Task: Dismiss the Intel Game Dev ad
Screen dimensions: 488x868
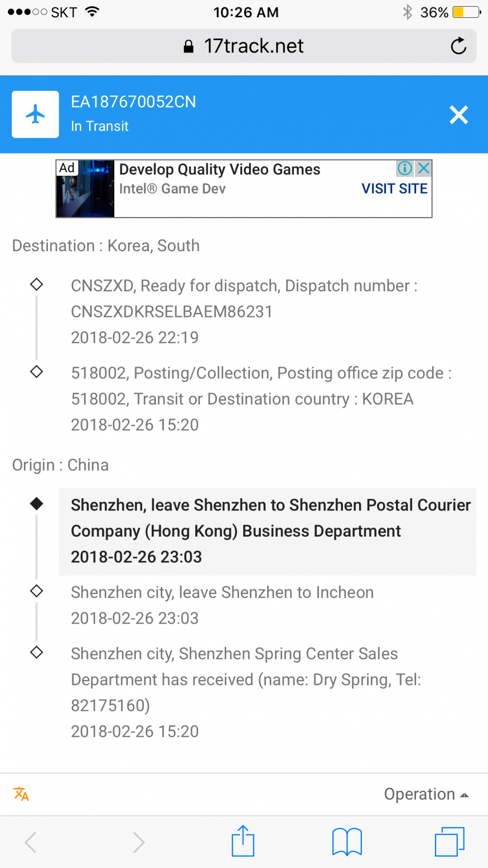Action: click(x=424, y=168)
